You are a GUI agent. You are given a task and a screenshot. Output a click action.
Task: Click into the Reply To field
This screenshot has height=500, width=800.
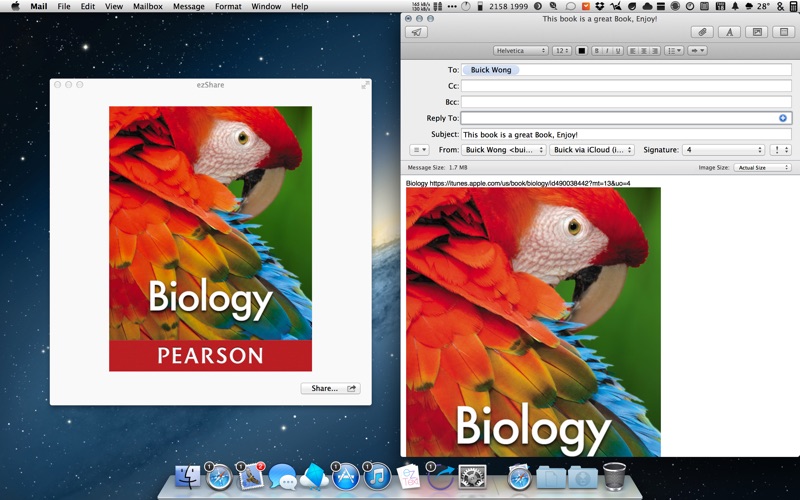[x=626, y=118]
